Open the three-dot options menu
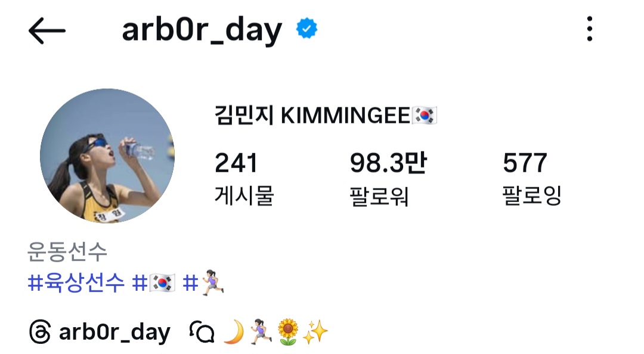Screen dimensions: 644x354 pyautogui.click(x=589, y=29)
